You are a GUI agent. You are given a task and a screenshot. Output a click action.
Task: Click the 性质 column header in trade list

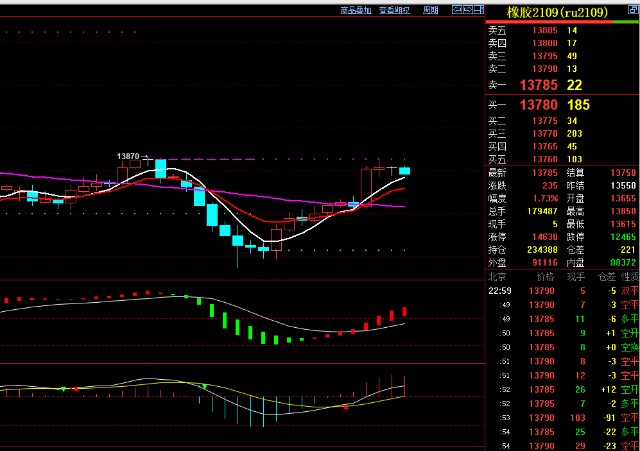click(629, 275)
